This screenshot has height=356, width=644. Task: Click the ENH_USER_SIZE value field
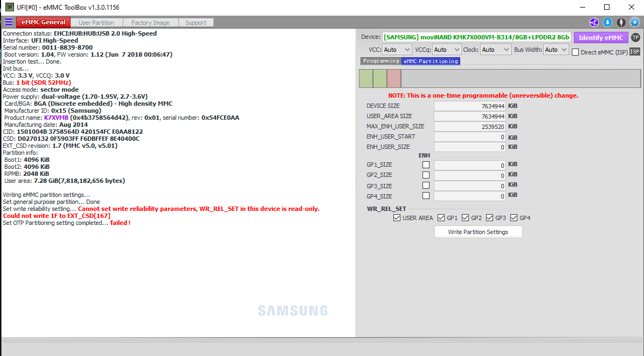pyautogui.click(x=470, y=147)
